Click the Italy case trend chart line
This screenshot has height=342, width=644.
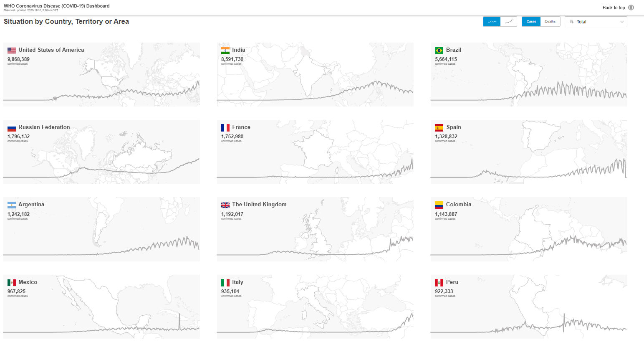pyautogui.click(x=405, y=323)
